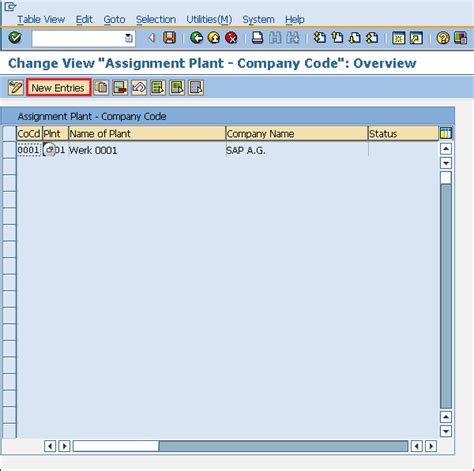Click the Customize Local Layout icon

460,38
